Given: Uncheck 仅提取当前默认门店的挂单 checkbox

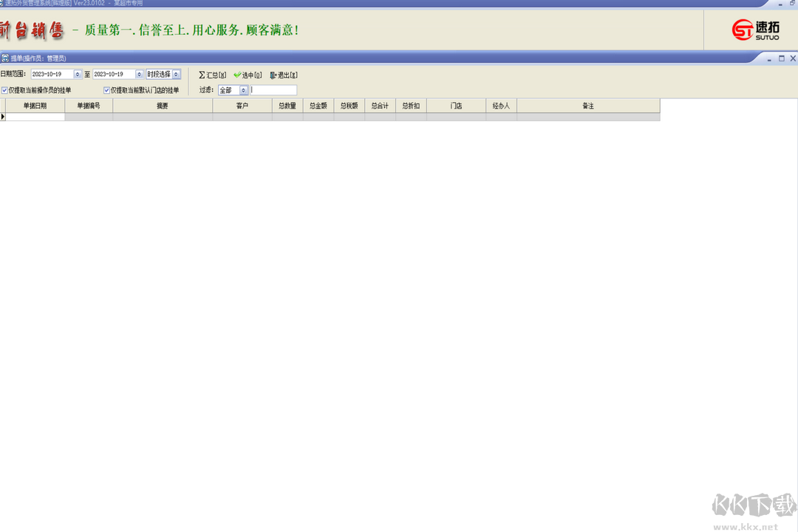Looking at the screenshot, I should [x=106, y=90].
